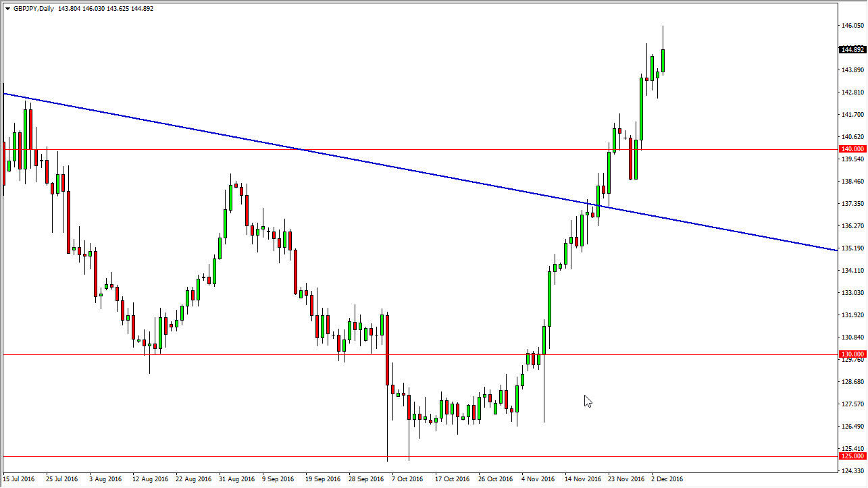Select the red support line at 125.000
868x488 pixels.
point(203,457)
